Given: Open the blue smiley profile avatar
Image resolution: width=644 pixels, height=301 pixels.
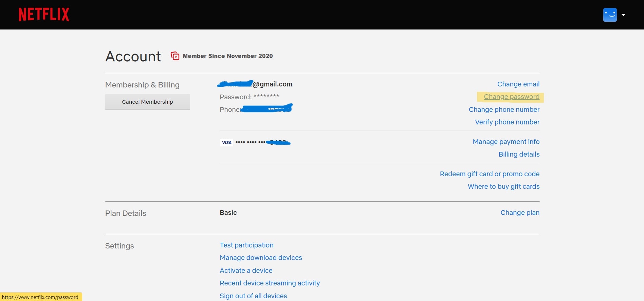Looking at the screenshot, I should click(x=610, y=15).
